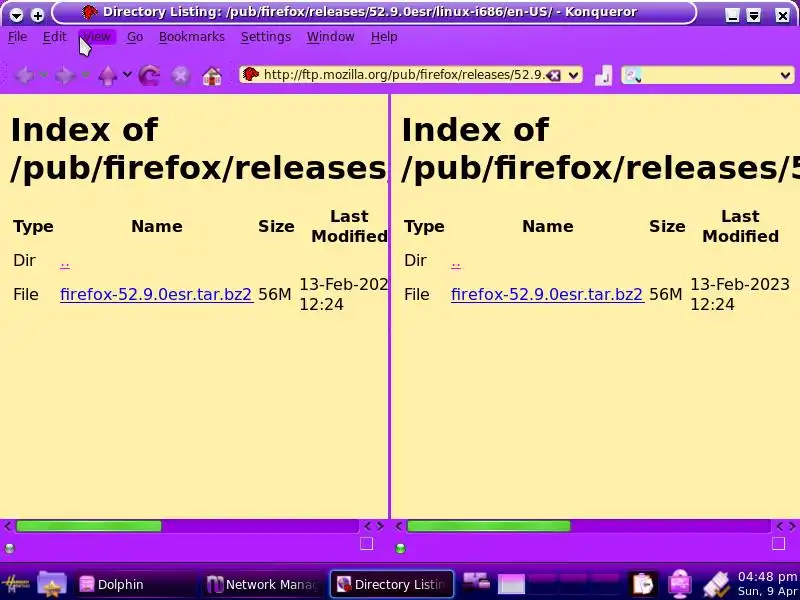Follow the parent directory link in right view
The image size is (800, 600).
(456, 263)
